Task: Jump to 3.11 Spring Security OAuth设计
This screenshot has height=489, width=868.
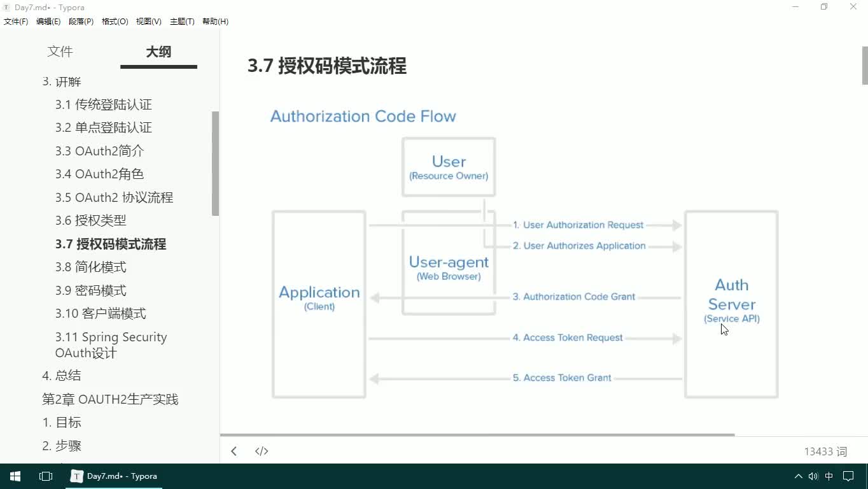Action: [111, 344]
